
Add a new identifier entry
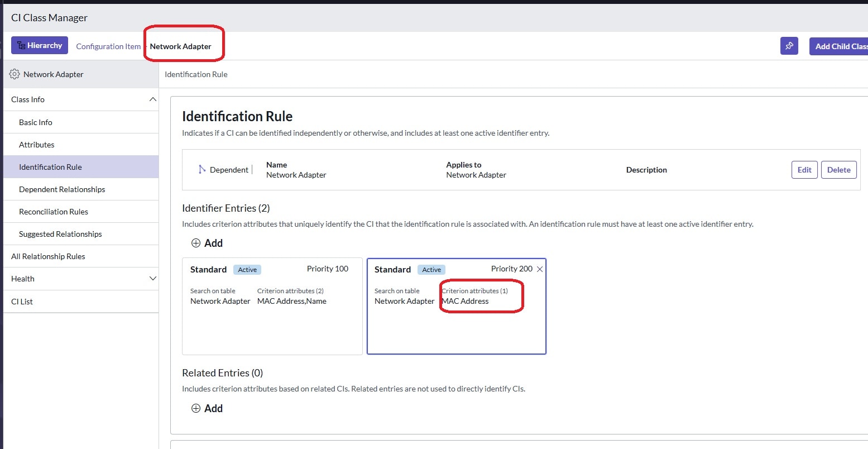pos(207,243)
